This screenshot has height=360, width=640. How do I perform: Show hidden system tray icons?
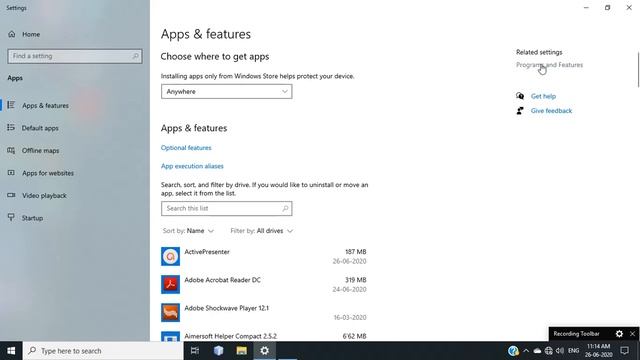526,351
